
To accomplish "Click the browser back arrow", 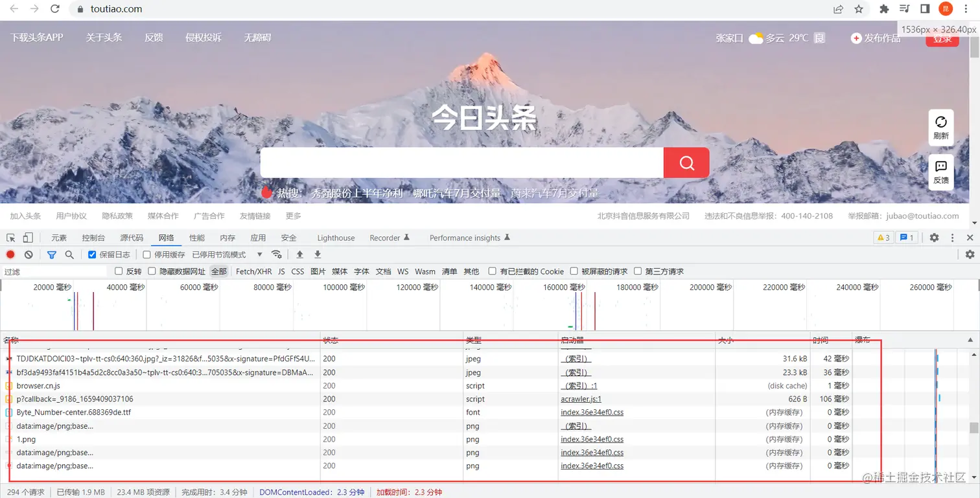I will click(14, 9).
